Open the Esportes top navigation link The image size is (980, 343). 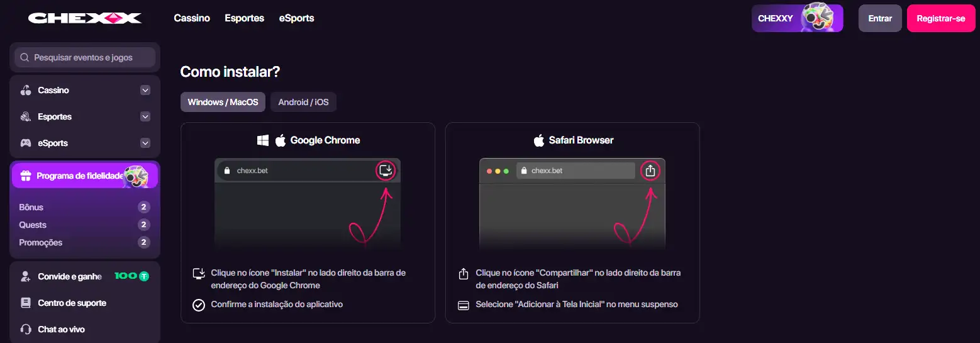click(x=245, y=18)
